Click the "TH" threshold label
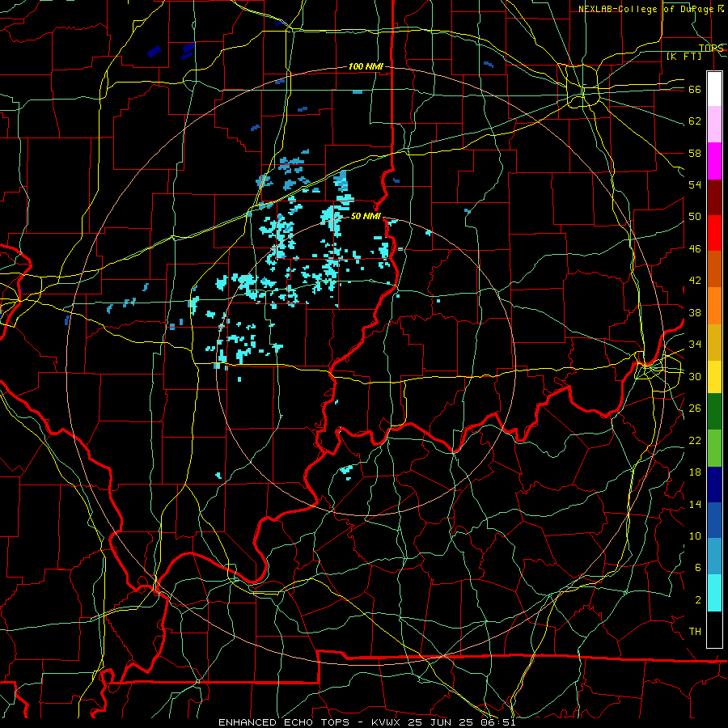This screenshot has width=728, height=728. [x=695, y=632]
